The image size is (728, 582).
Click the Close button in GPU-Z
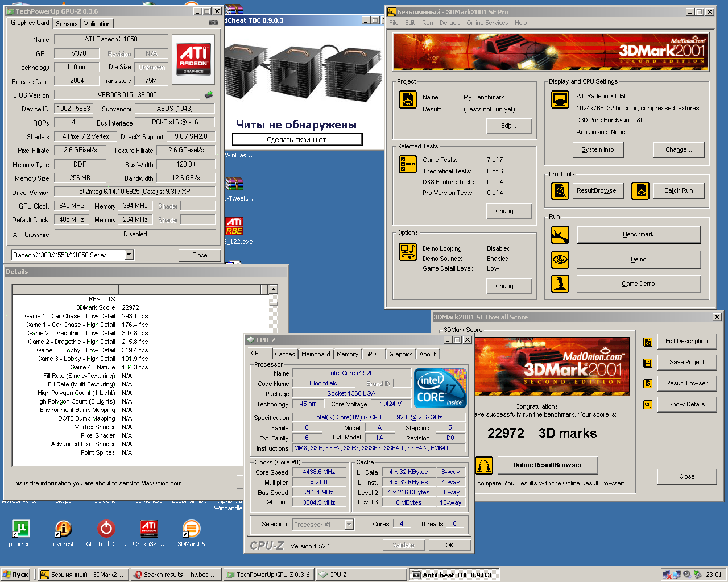tap(200, 255)
